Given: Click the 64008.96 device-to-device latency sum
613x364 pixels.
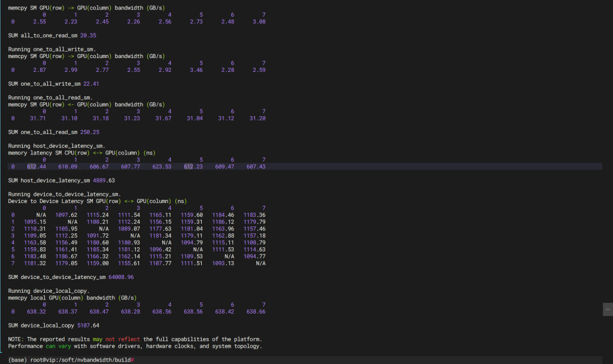Looking at the screenshot, I should click(121, 277).
